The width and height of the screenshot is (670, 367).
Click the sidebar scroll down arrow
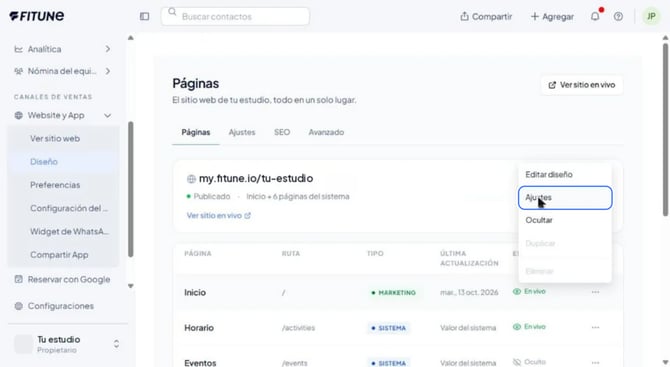[131, 286]
